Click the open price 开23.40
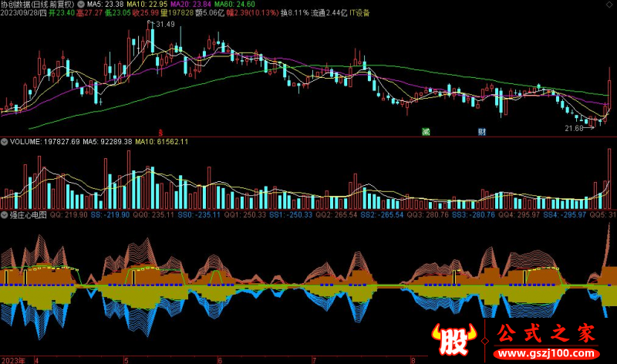 (x=62, y=13)
